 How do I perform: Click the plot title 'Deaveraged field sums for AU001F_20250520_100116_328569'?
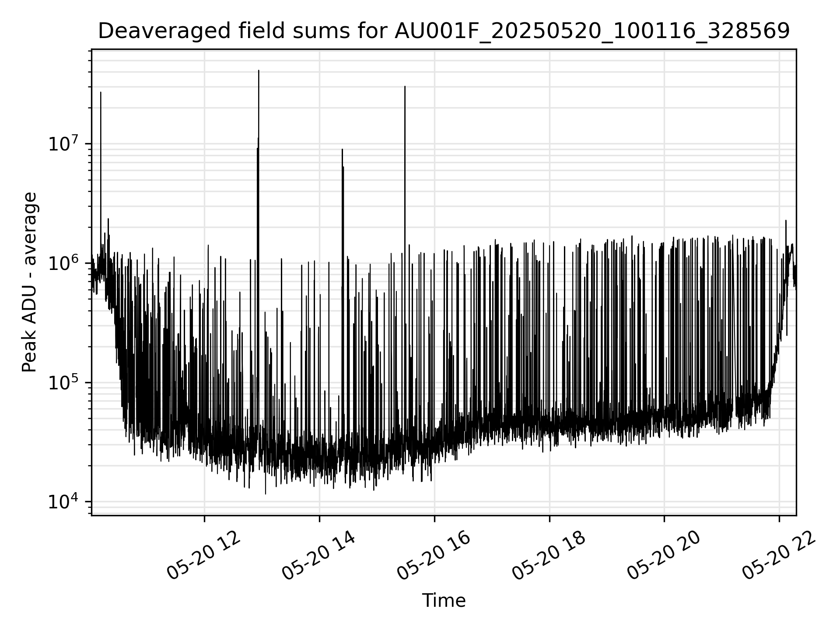(x=444, y=31)
